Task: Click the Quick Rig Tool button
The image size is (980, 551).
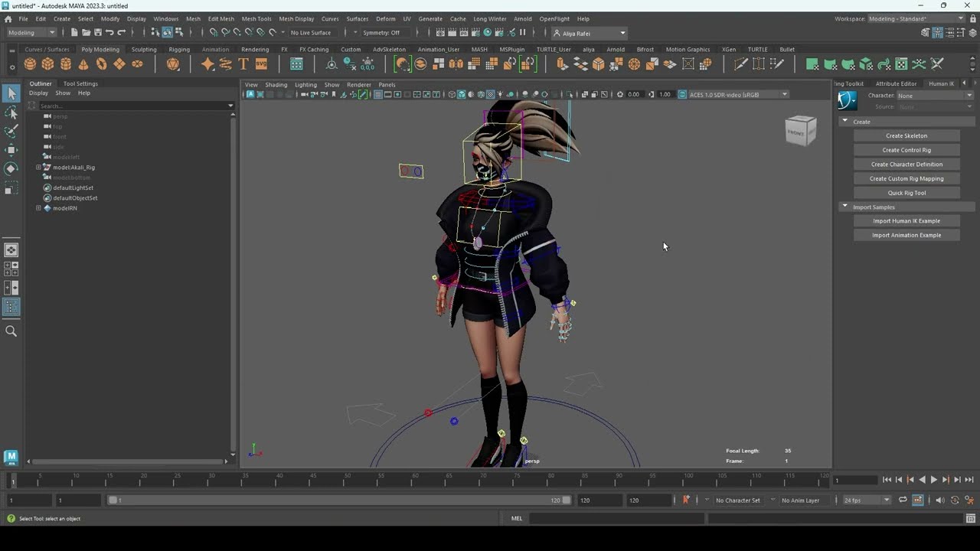Action: (x=906, y=193)
